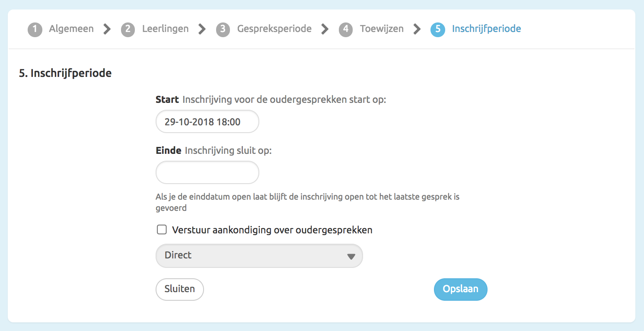Select the Algemeen step label
The height and width of the screenshot is (331, 644).
(x=71, y=29)
